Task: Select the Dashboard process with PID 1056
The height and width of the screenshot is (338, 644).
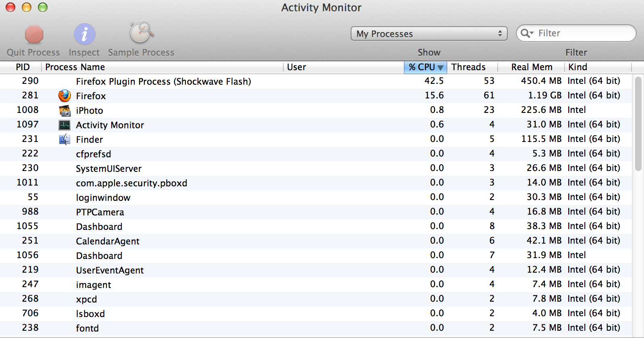Action: tap(316, 255)
